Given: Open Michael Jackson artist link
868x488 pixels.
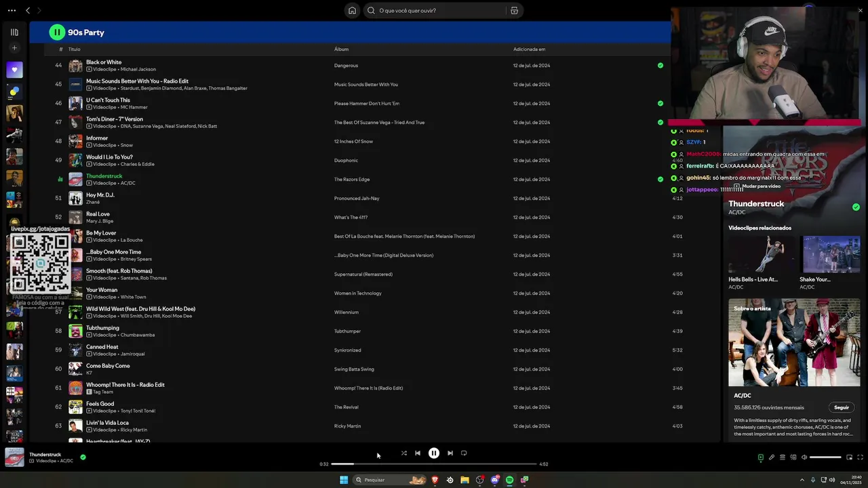Looking at the screenshot, I should tap(138, 69).
